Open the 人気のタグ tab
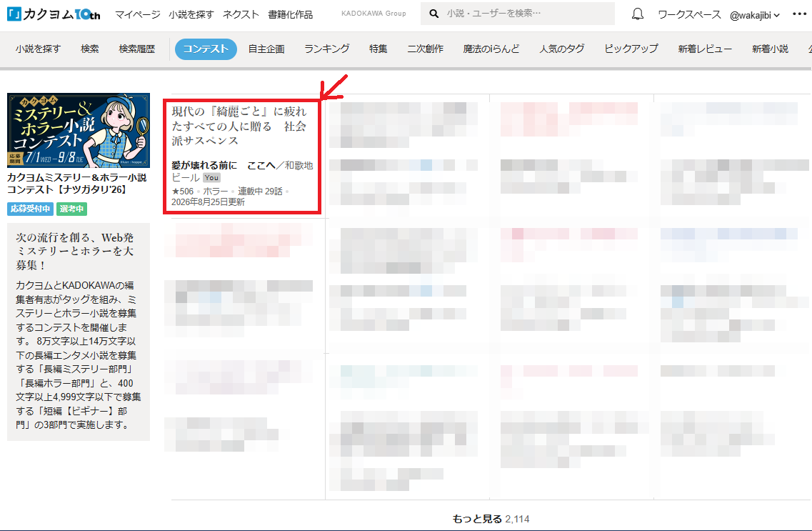The image size is (812, 531). pyautogui.click(x=562, y=49)
